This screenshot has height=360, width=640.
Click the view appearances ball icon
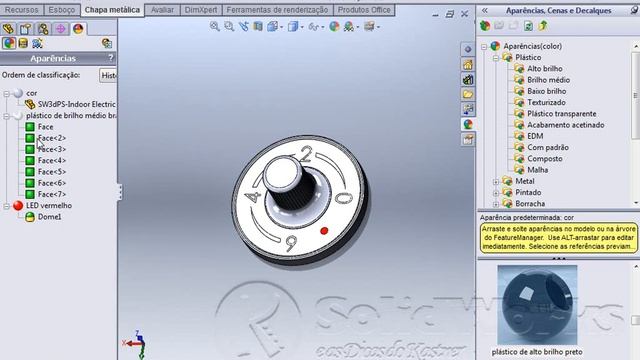[9, 43]
